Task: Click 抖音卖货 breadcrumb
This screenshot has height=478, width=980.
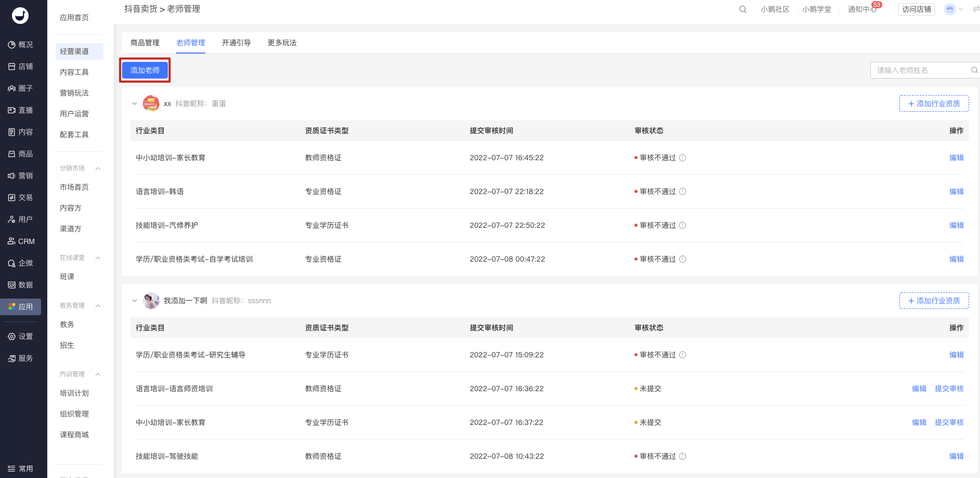Action: [141, 9]
